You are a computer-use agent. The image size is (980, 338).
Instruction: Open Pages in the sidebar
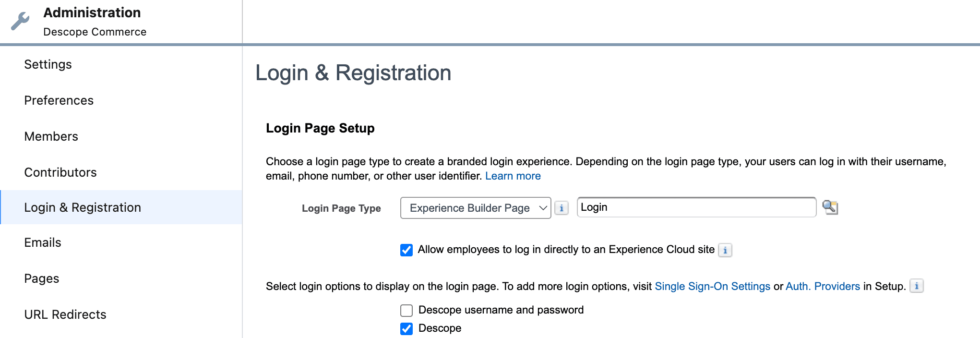point(42,278)
